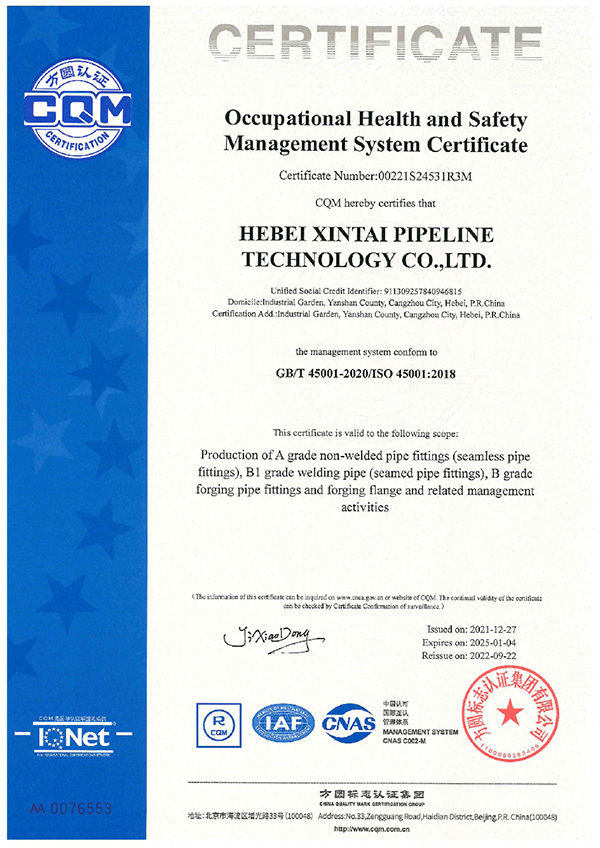
Task: Click the word 'activities' in scope
Action: click(365, 507)
